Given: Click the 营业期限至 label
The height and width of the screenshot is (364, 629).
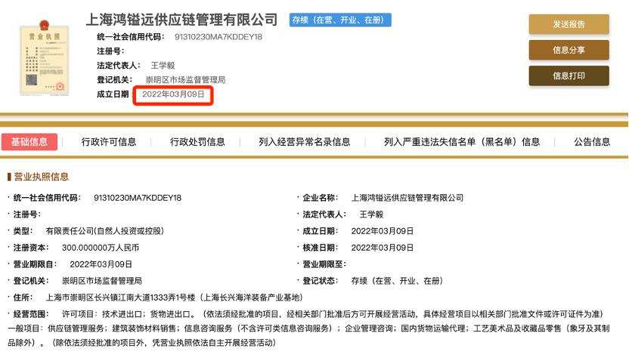Looking at the screenshot, I should tap(324, 264).
